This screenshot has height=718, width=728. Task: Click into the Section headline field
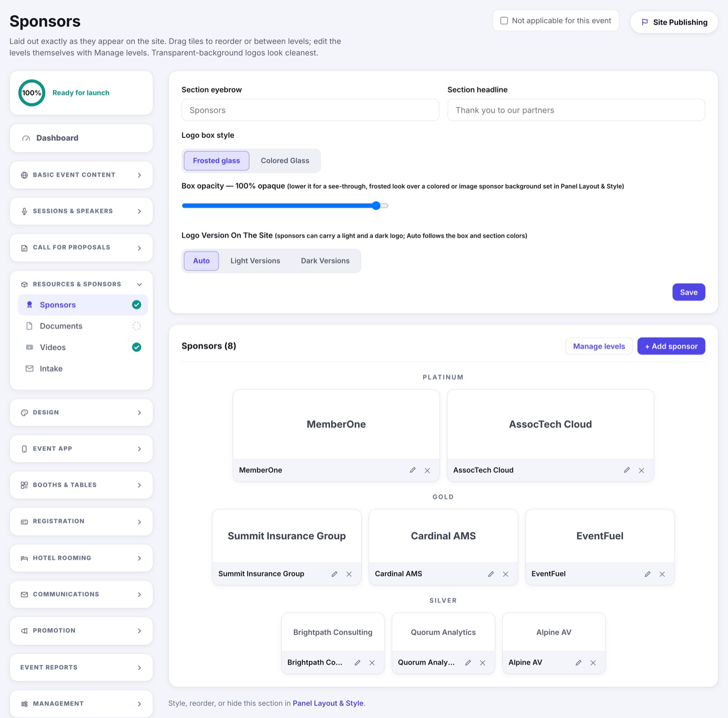point(576,110)
